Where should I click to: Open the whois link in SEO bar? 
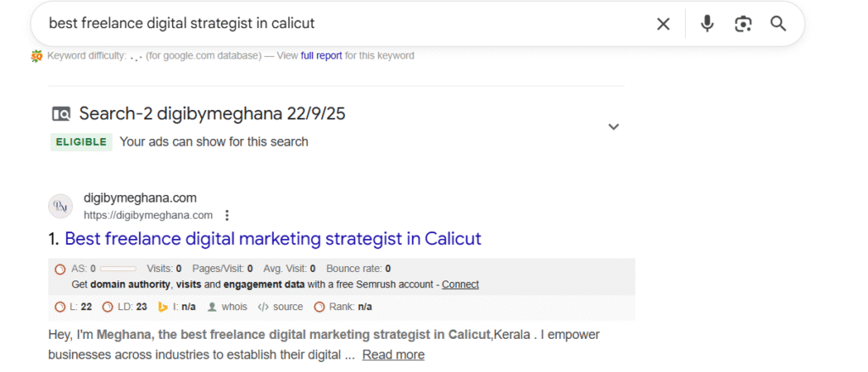click(x=234, y=307)
